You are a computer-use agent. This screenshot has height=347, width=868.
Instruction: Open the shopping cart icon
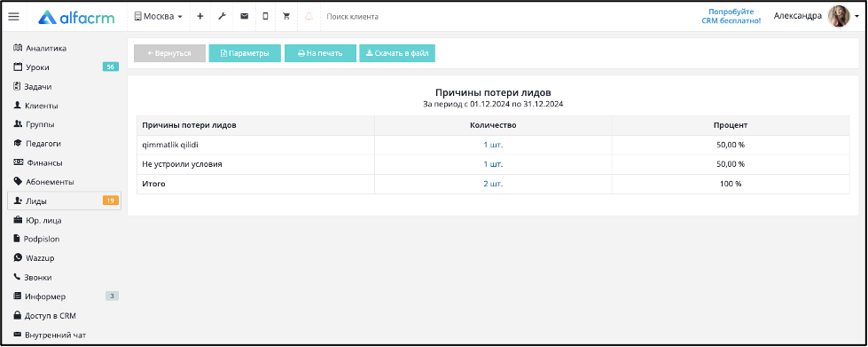(x=286, y=17)
